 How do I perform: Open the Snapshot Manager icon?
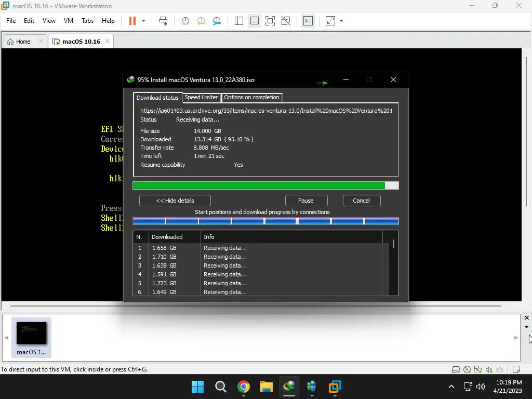coord(217,21)
